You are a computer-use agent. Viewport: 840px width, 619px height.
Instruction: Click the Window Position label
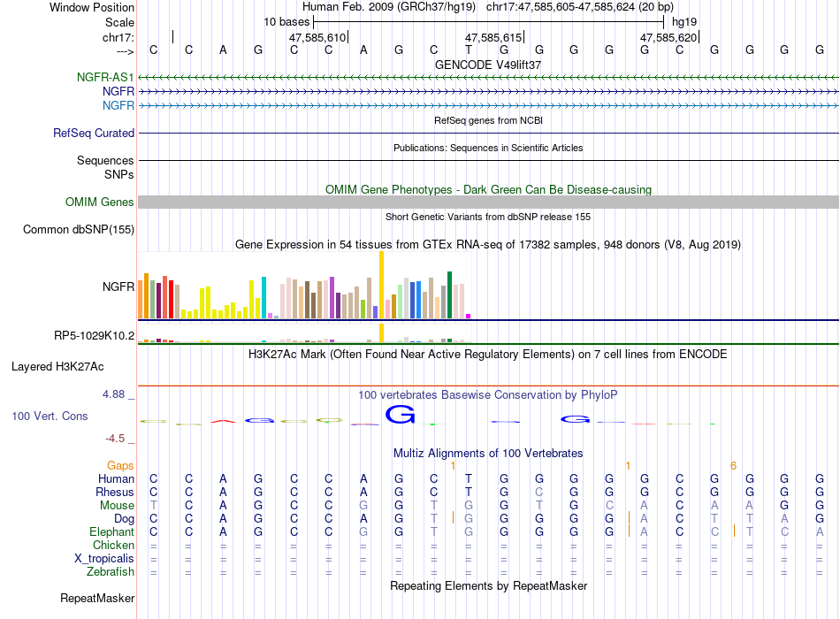coord(92,7)
